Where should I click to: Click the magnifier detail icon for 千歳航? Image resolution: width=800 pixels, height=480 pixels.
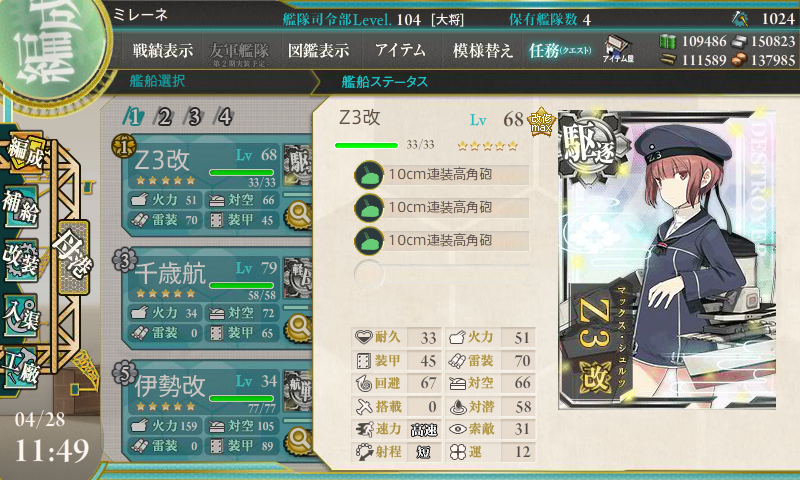click(x=298, y=325)
